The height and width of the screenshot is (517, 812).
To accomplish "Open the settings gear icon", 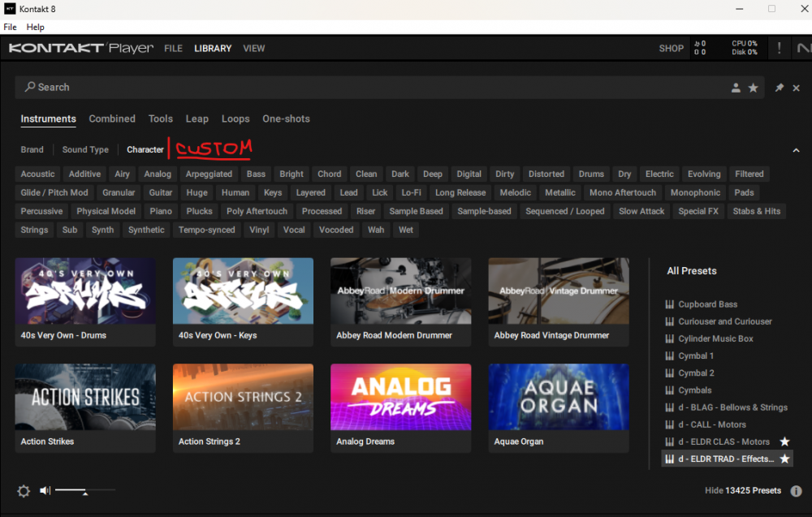I will coord(24,490).
